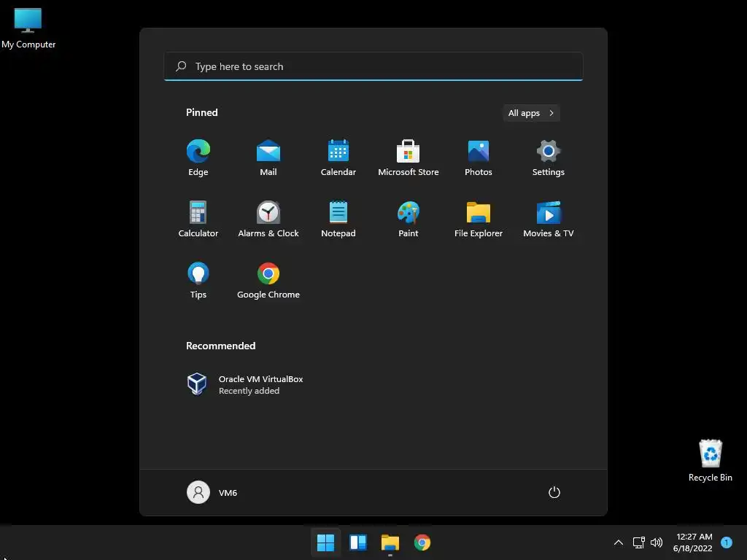The image size is (747, 560).
Task: Click the Start button on the taskbar
Action: [x=326, y=542]
